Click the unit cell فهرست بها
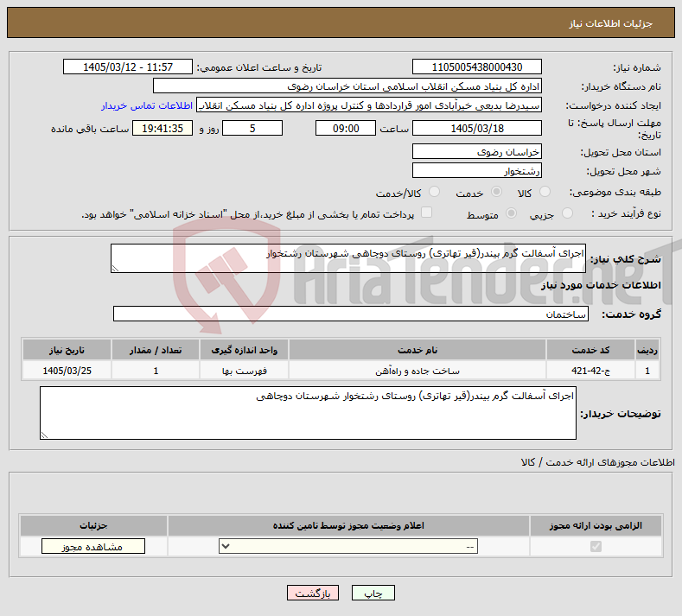682x616 pixels. (x=244, y=371)
